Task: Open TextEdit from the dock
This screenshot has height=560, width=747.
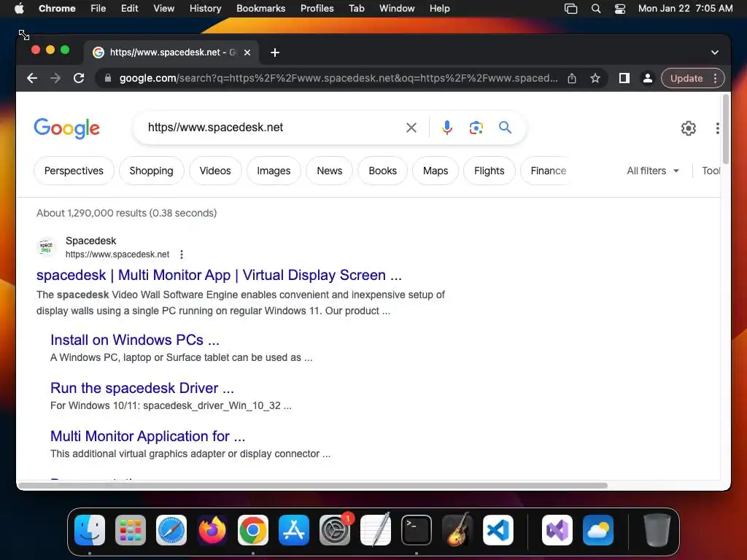Action: click(x=376, y=530)
